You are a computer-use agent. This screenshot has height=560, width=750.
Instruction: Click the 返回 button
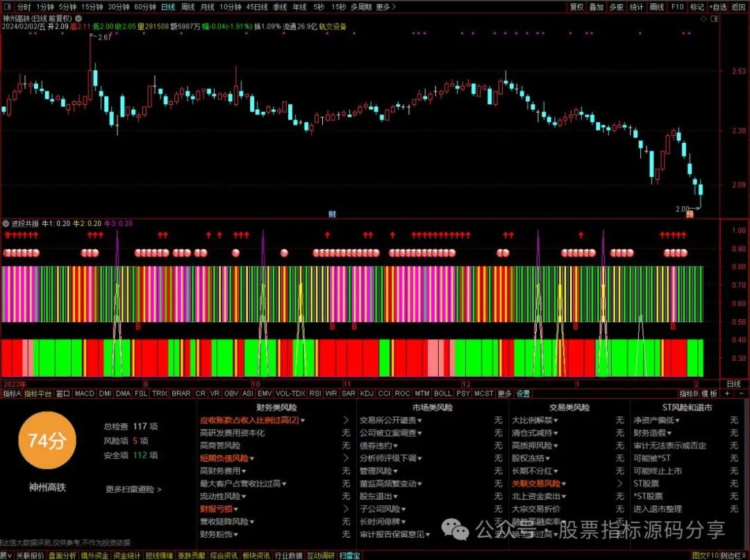pos(738,7)
